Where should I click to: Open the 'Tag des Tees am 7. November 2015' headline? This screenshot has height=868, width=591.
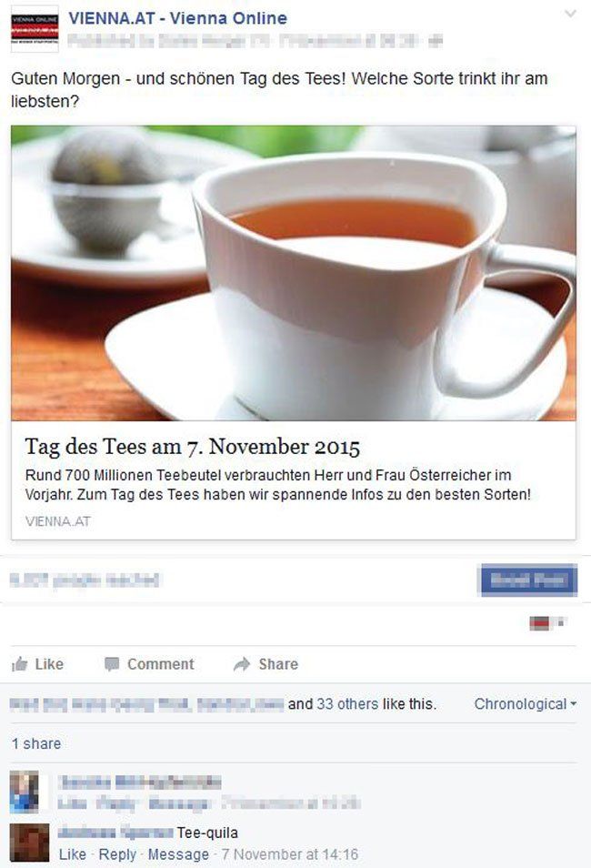[193, 447]
